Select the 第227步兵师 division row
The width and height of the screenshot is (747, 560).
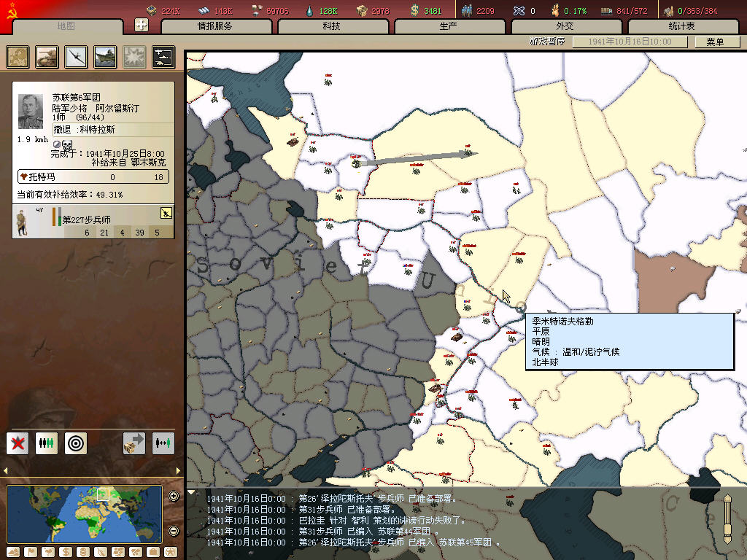coord(93,222)
